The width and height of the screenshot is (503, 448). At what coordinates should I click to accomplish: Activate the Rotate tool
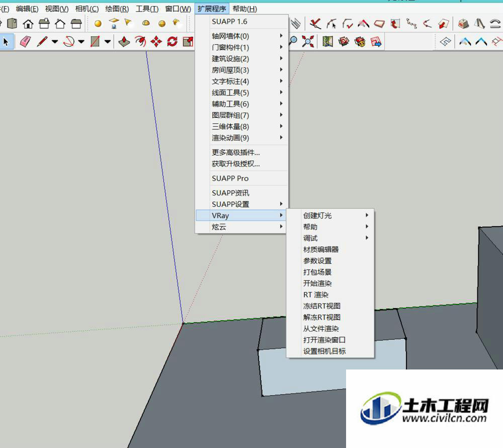(x=172, y=42)
